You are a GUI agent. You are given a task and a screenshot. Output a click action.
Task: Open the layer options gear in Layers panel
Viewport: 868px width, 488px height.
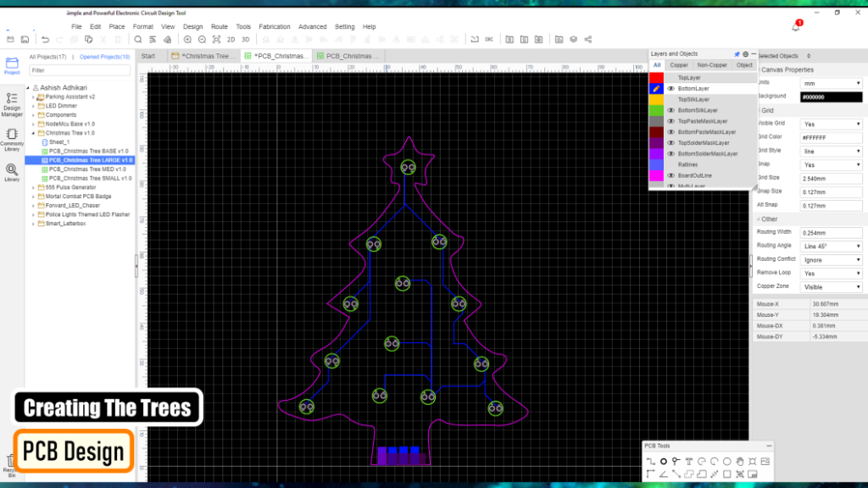point(745,53)
